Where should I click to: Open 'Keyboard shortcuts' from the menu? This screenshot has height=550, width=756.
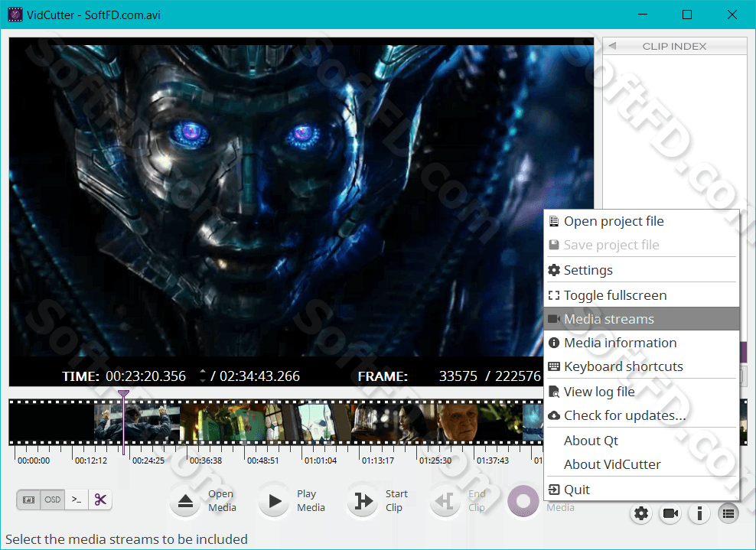point(641,366)
